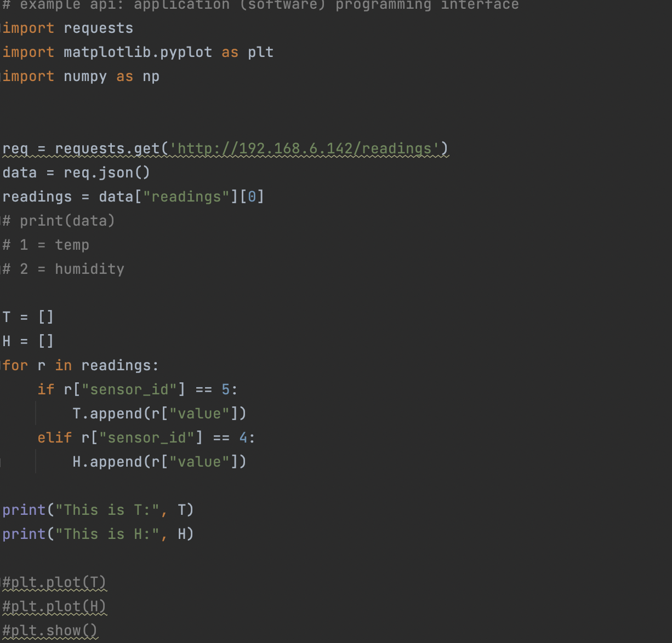This screenshot has height=643, width=672.
Task: Click the commented line '#plt.show()'
Action: [50, 630]
